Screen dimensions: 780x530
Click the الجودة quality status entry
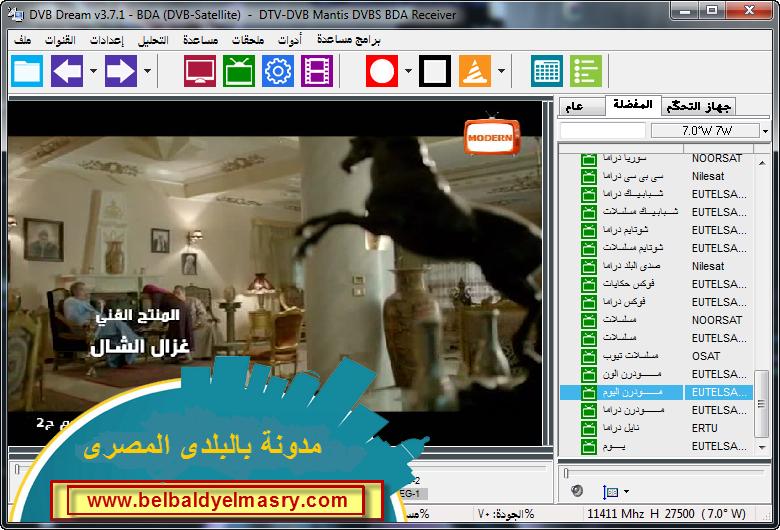[506, 514]
